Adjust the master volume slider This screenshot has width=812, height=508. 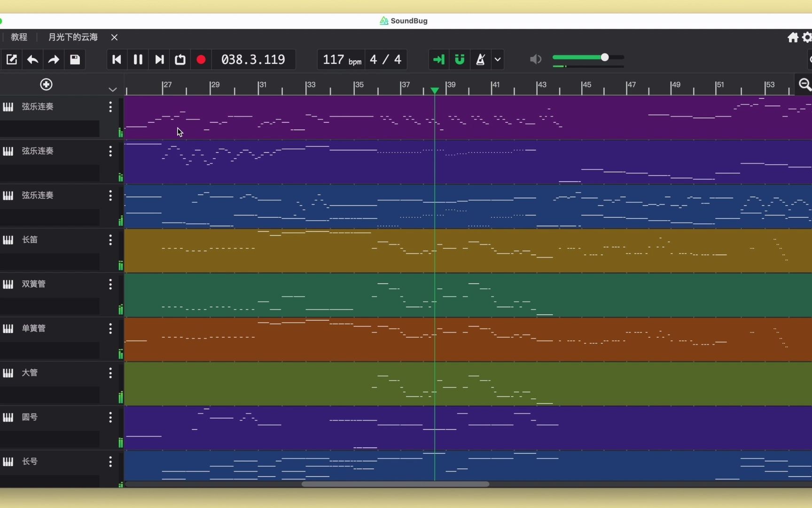[x=588, y=57]
